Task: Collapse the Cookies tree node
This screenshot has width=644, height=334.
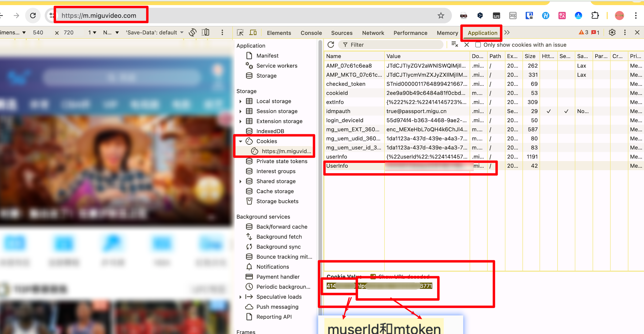Action: [240, 141]
